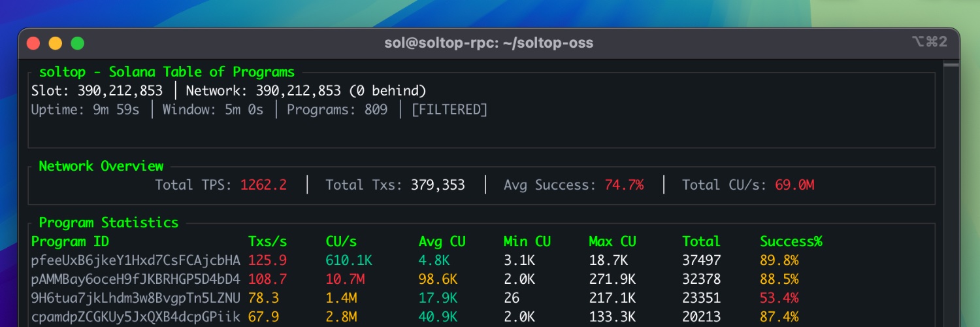Click the Success% column header
Viewport: 980px width, 327px height.
pyautogui.click(x=791, y=241)
